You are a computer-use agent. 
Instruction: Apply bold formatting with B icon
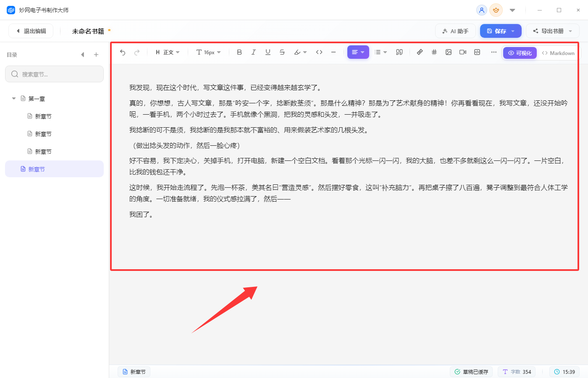click(239, 52)
